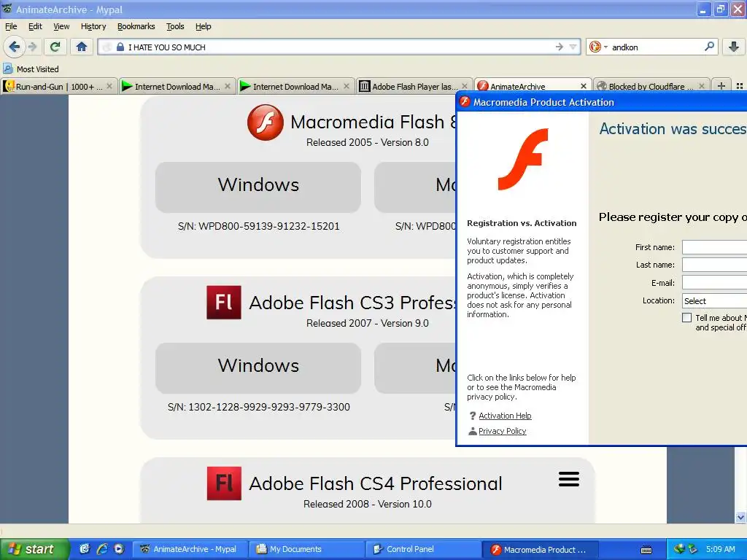Click the browser forward arrow
This screenshot has width=747, height=560.
pos(32,47)
